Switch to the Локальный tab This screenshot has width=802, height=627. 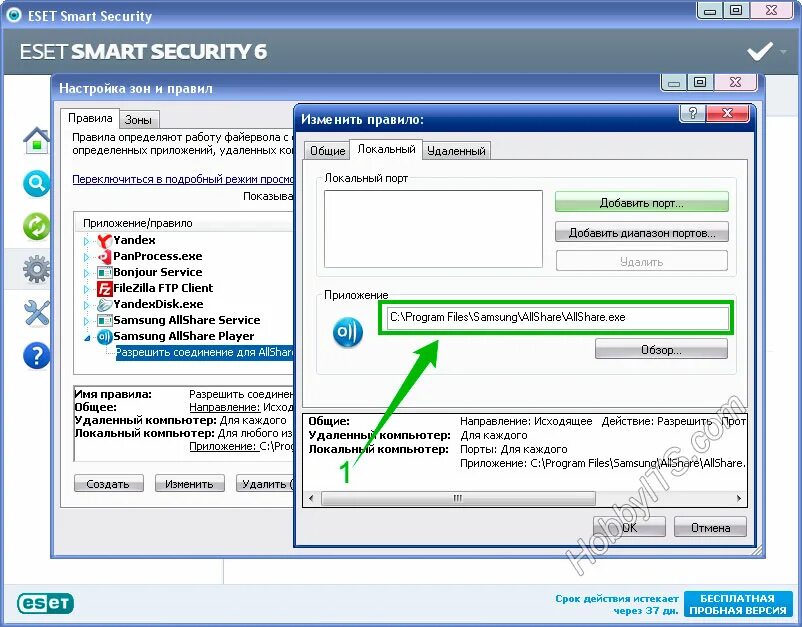[x=386, y=149]
